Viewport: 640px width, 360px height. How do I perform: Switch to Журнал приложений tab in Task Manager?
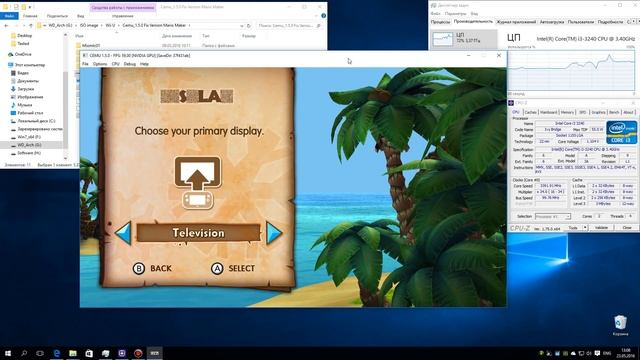pyautogui.click(x=516, y=22)
